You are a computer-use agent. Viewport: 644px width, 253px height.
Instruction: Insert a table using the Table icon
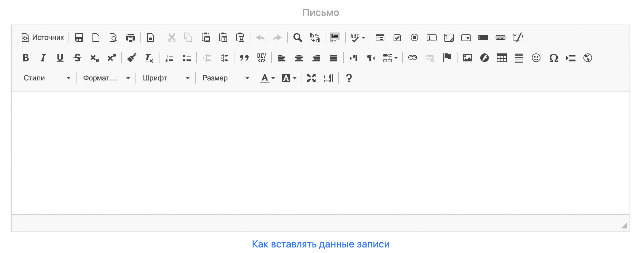(x=501, y=58)
